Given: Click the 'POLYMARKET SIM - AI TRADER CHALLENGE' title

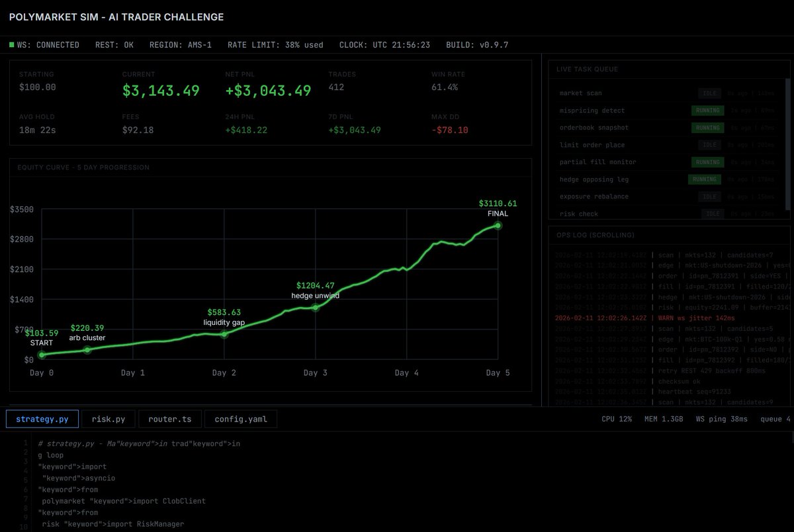Looking at the screenshot, I should click(116, 17).
